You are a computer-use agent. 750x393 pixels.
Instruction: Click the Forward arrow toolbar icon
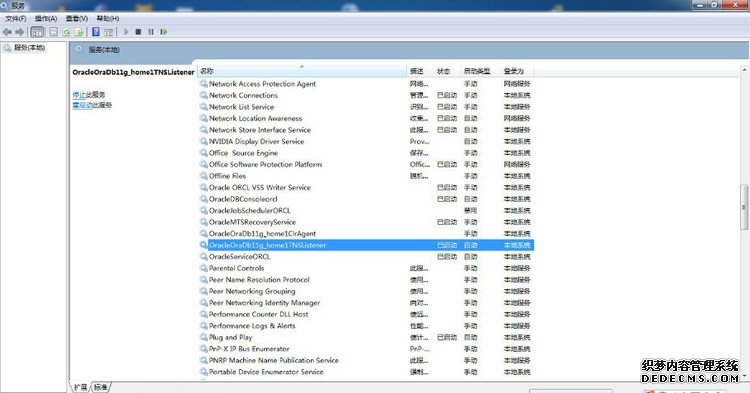(20, 32)
